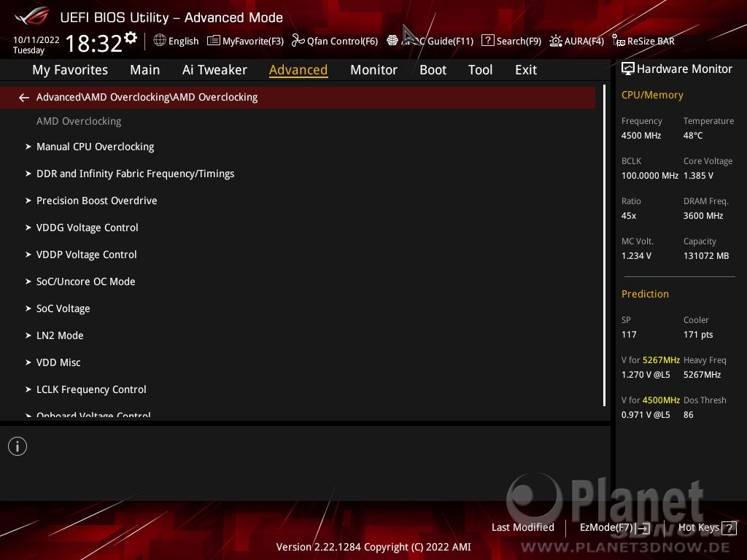Click the clock time 18:32
The width and height of the screenshot is (747, 560).
94,43
